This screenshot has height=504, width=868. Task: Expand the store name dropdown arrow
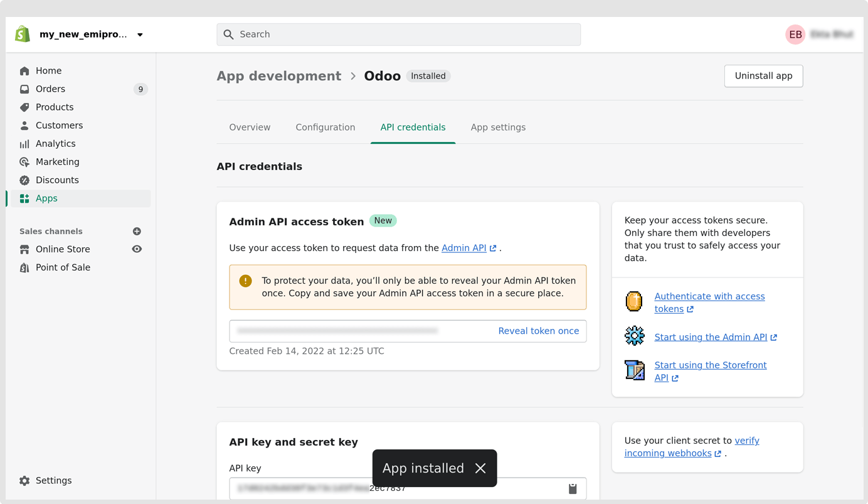point(140,35)
